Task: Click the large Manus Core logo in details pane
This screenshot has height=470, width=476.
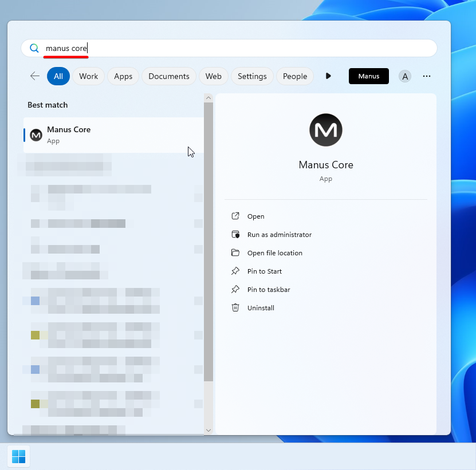Action: (326, 130)
